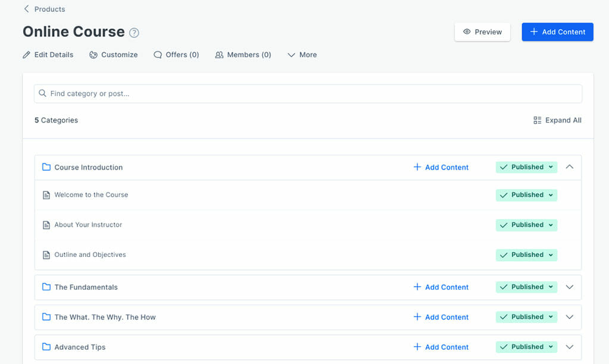Click the pencil icon for Edit Details

(x=26, y=55)
